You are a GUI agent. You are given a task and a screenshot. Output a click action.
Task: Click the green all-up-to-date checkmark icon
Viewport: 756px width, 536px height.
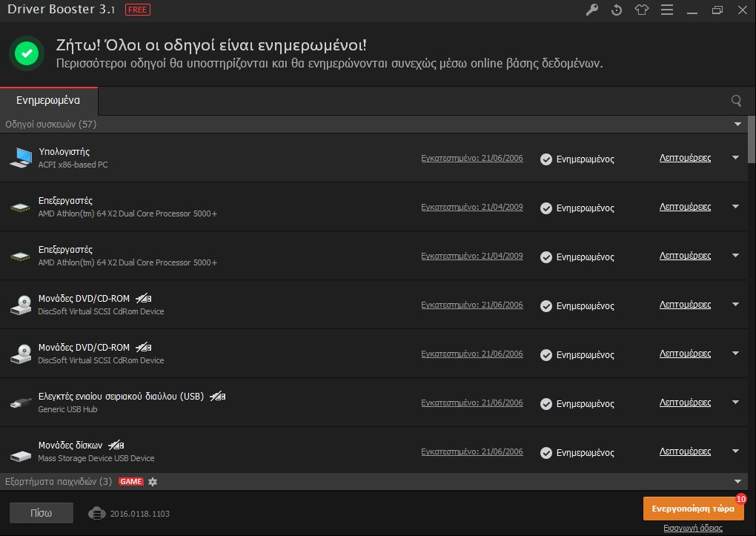[x=27, y=53]
